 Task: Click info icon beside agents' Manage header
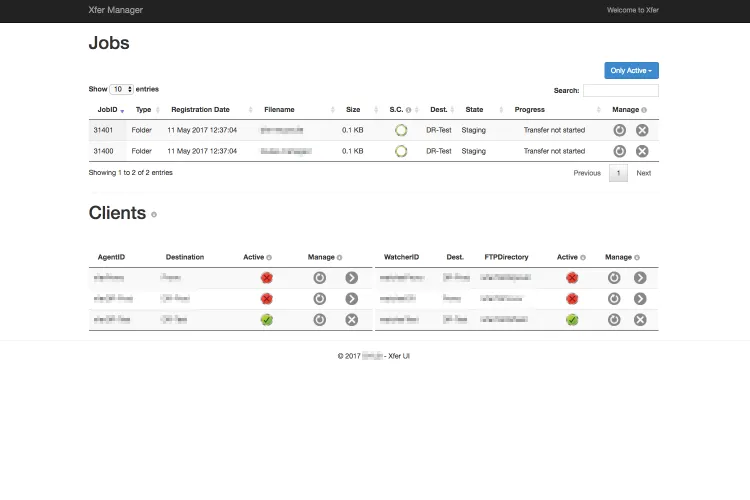pyautogui.click(x=339, y=257)
